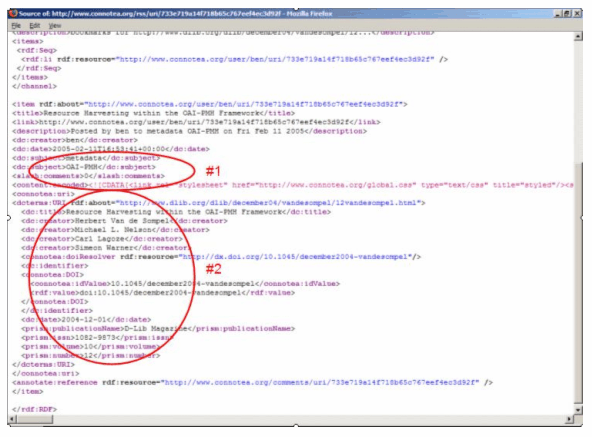Click the connotea:idValue line

coord(185,284)
